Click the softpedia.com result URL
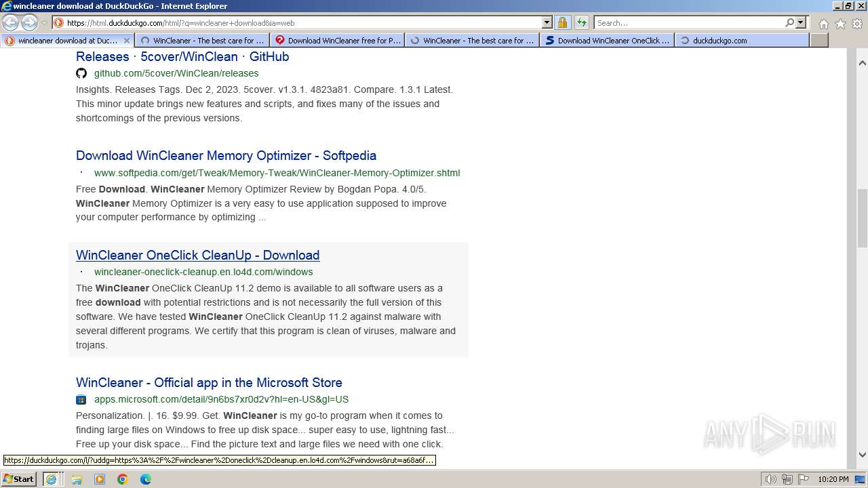 click(x=277, y=173)
